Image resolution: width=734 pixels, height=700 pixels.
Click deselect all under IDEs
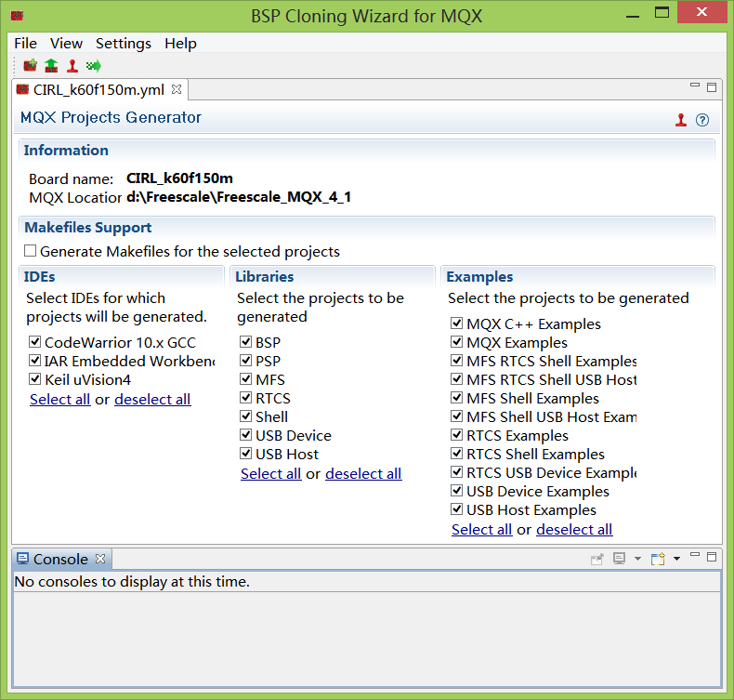pyautogui.click(x=152, y=400)
